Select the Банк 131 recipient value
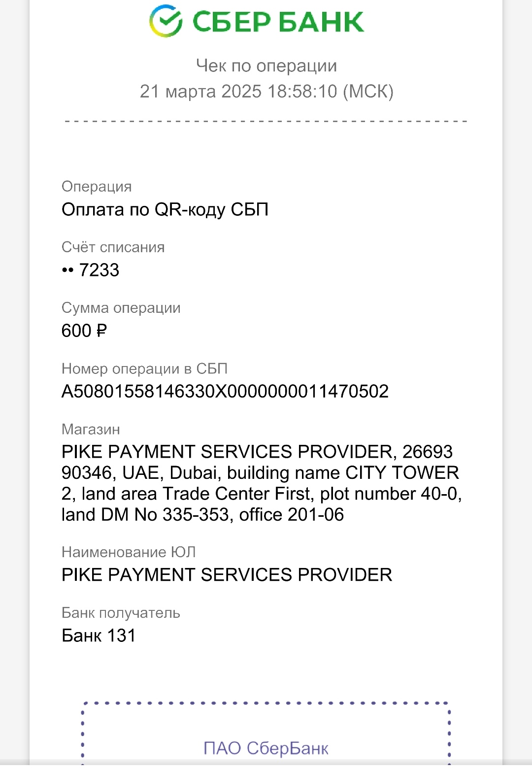The image size is (532, 770). [x=99, y=636]
